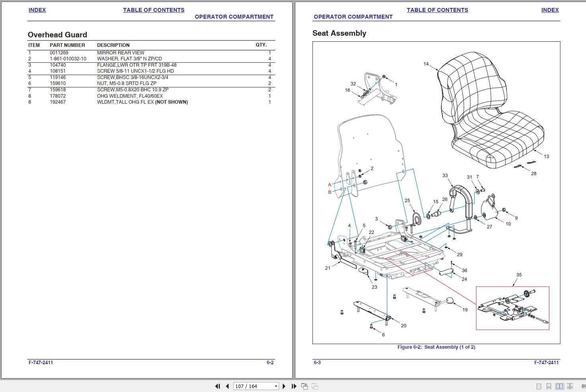Select two-page facing view

point(559,386)
